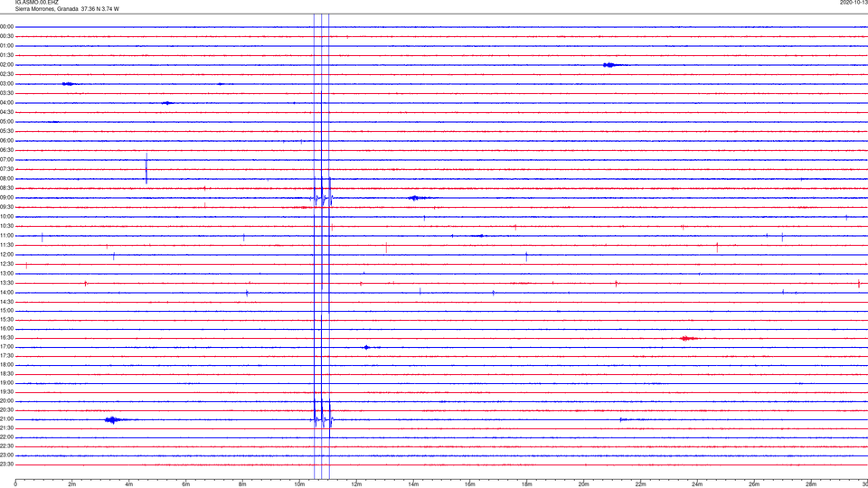Select the 21:00 trace time label
This screenshot has height=488, width=868.
click(x=7, y=418)
